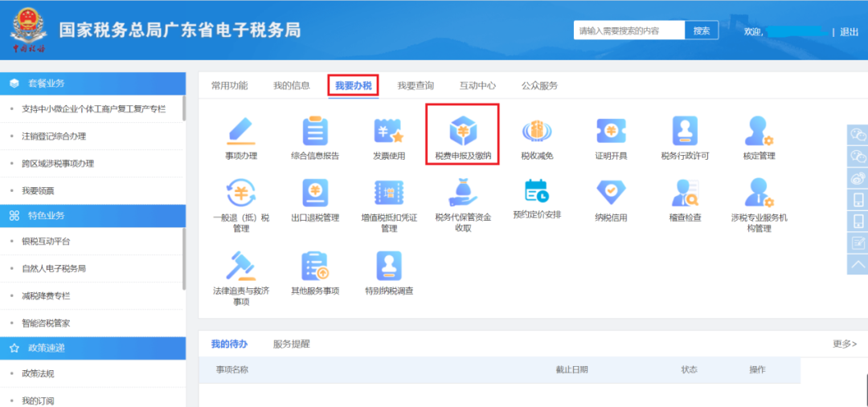Open the 一般退(抵)税管理 refund icon
Image resolution: width=868 pixels, height=407 pixels.
point(241,193)
